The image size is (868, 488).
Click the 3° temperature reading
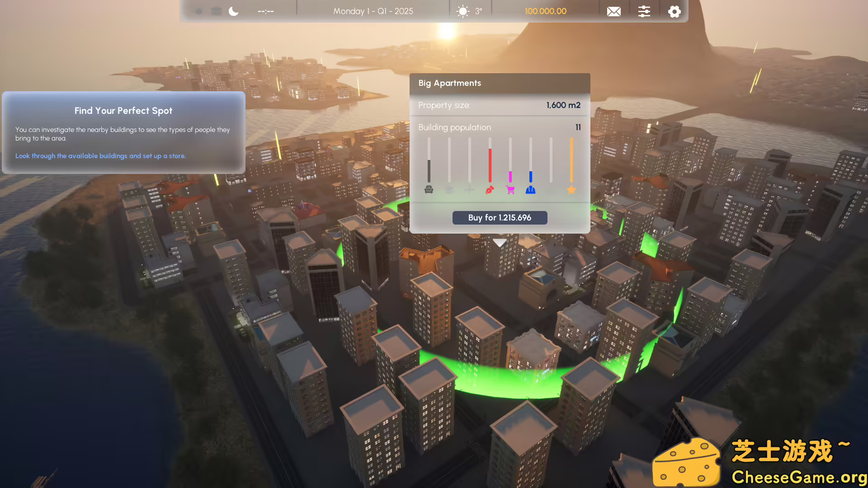coord(478,11)
